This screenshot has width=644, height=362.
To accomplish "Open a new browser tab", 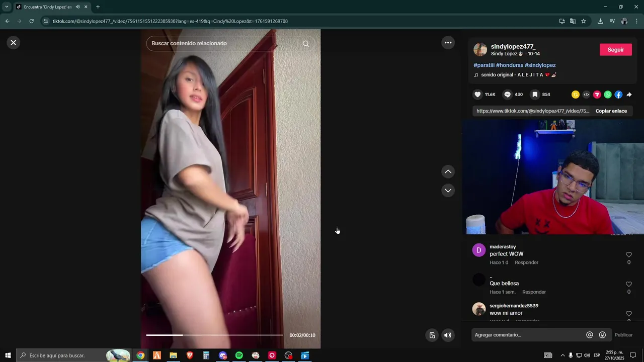I will pos(98,7).
